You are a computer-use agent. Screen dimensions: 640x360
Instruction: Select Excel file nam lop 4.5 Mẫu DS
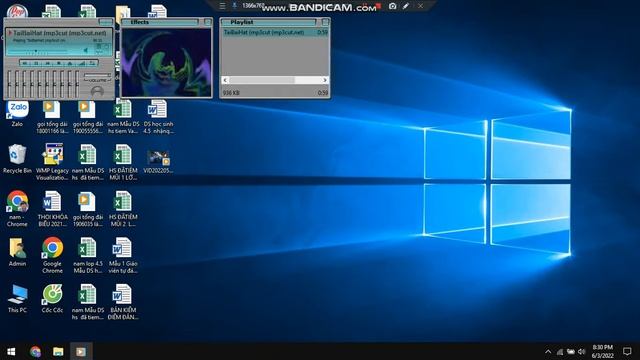[x=87, y=256]
